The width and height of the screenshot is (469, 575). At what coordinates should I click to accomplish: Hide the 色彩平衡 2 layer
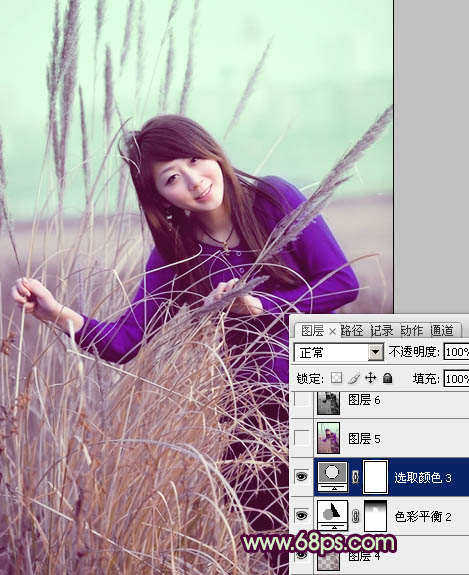click(x=301, y=515)
